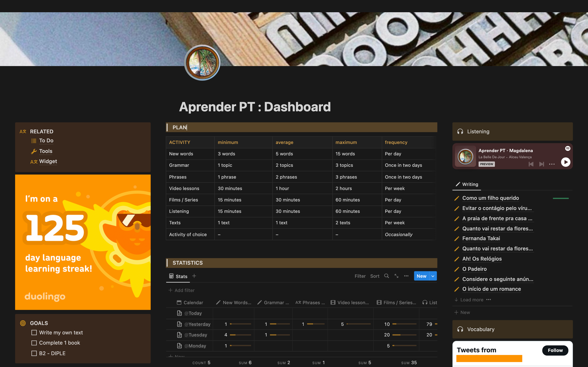Click the Follow button on Tweets widget

pyautogui.click(x=555, y=350)
